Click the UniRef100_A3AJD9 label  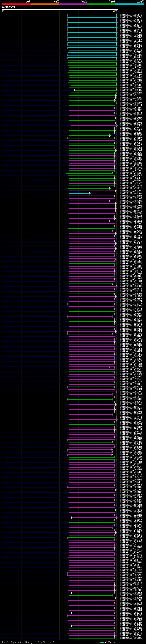[131, 90]
